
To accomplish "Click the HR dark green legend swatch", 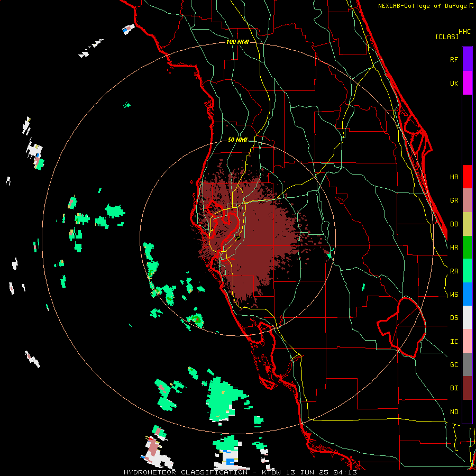I will point(467,247).
